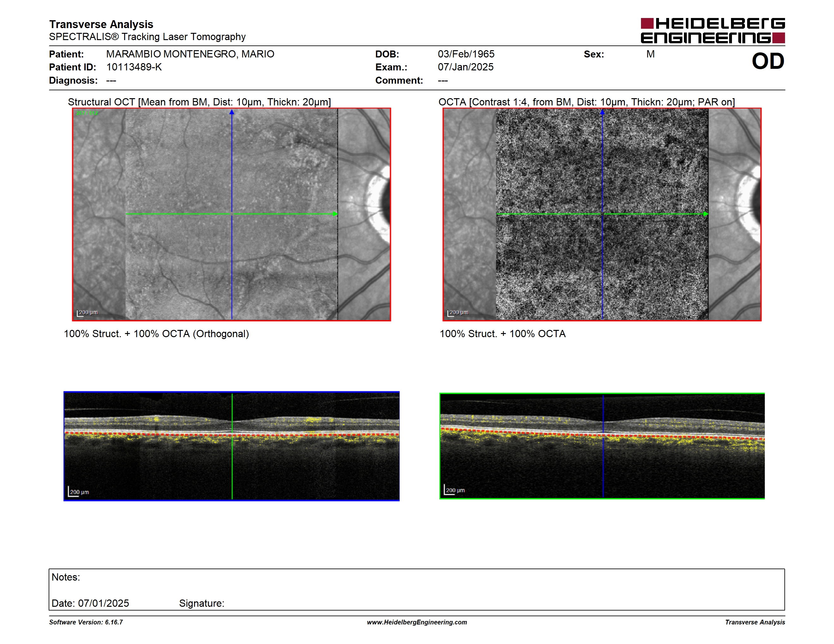This screenshot has height=644, width=834.
Task: Click the exam date 07/Jan/2025
Action: tap(466, 67)
